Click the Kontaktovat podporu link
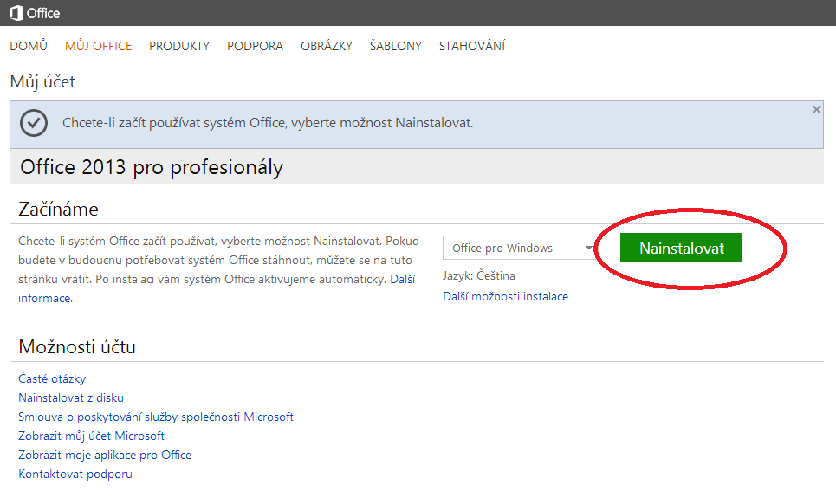 pyautogui.click(x=75, y=475)
